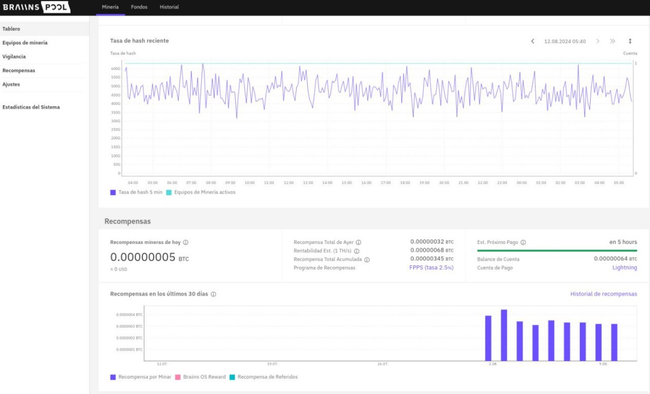Select Equipos de minería in sidebar

point(25,43)
